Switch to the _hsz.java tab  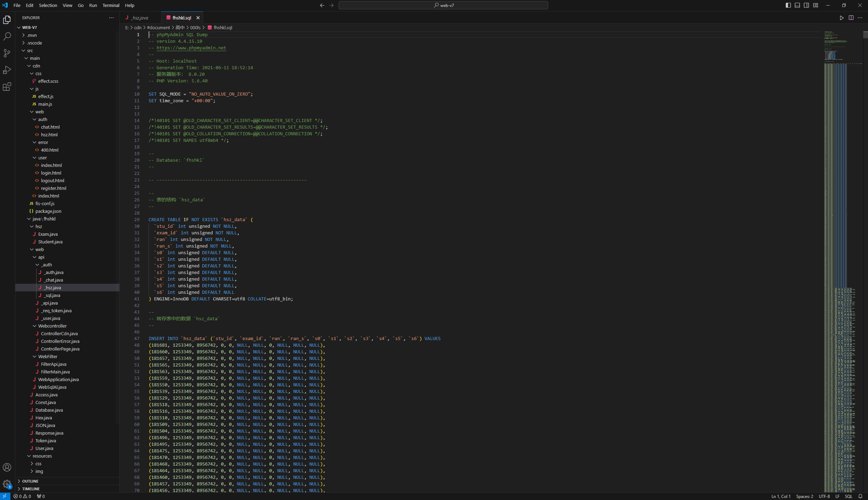tap(140, 18)
